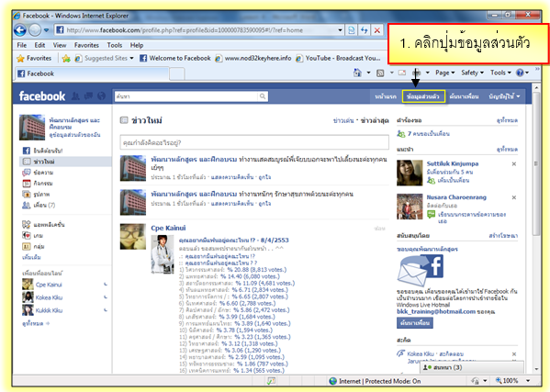Open the View menu
Viewport: 550px width, 392px height.
pyautogui.click(x=60, y=45)
